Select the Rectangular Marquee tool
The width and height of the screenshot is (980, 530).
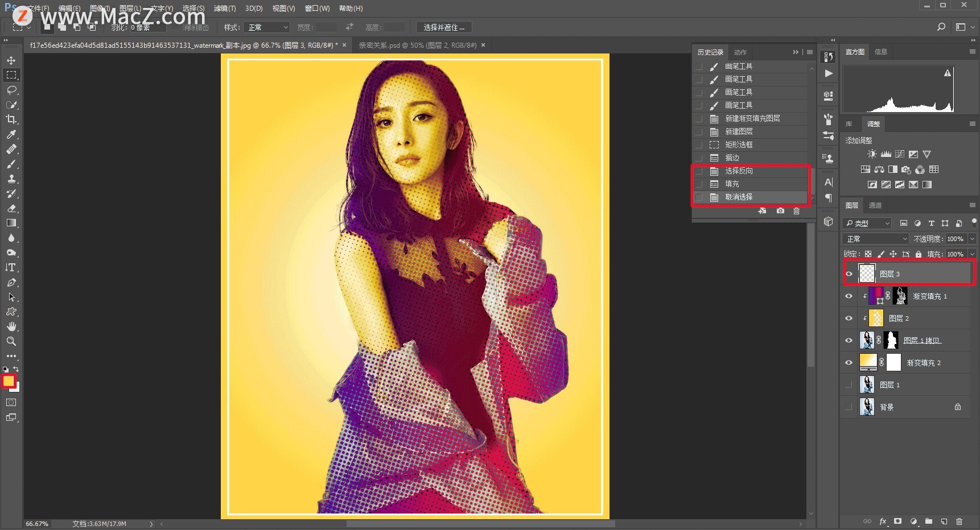pos(11,75)
